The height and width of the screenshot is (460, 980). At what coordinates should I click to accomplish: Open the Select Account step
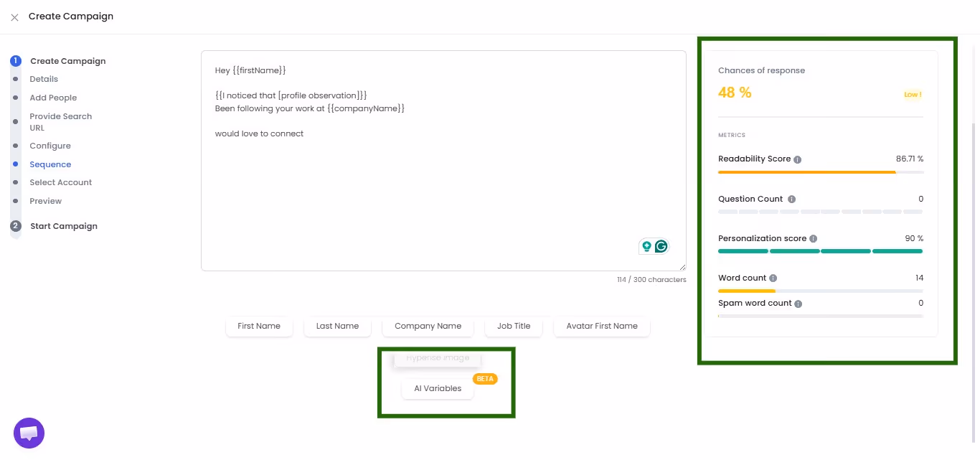point(61,182)
